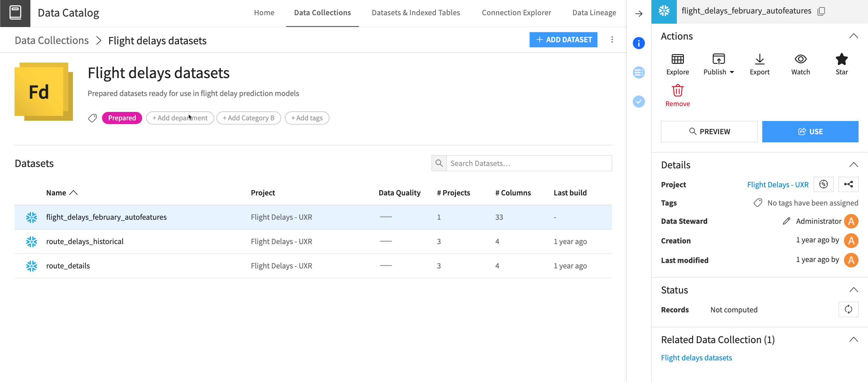Collapse the Details section
Viewport: 868px width, 382px height.
pos(853,165)
